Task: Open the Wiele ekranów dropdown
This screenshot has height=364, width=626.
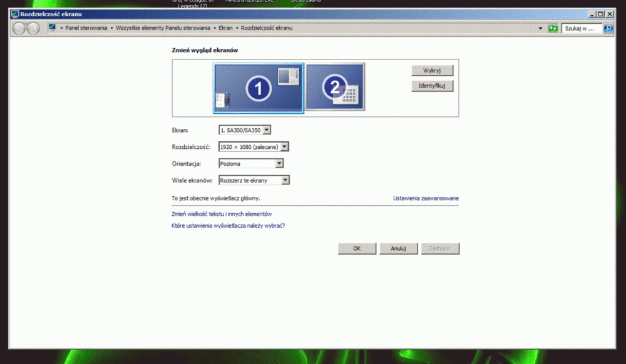Action: 254,180
